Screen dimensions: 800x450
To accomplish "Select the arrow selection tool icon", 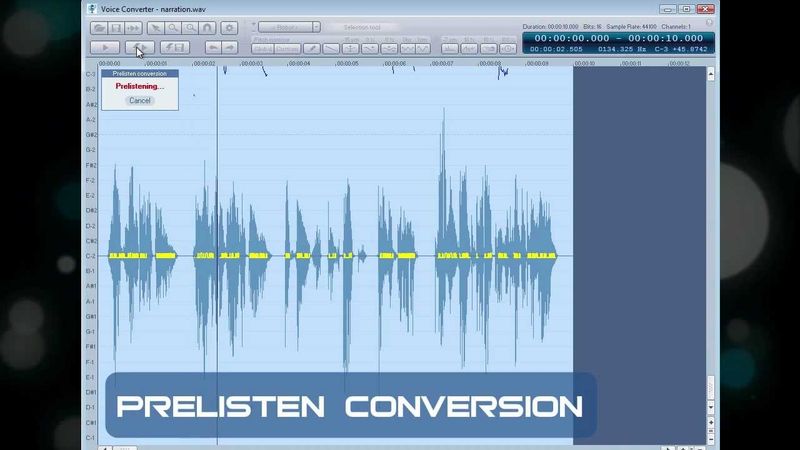I will tap(156, 28).
